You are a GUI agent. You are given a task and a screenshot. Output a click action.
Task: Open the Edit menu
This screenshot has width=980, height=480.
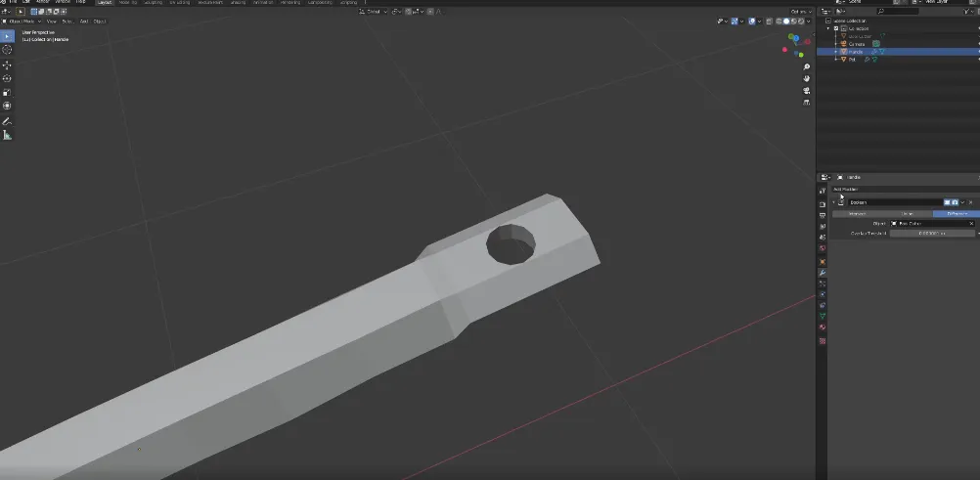pyautogui.click(x=25, y=2)
